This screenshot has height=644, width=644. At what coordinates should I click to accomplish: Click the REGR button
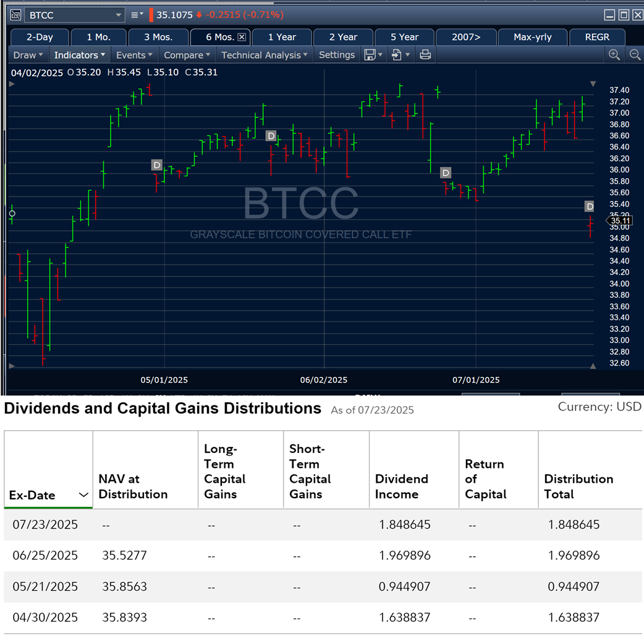[597, 37]
